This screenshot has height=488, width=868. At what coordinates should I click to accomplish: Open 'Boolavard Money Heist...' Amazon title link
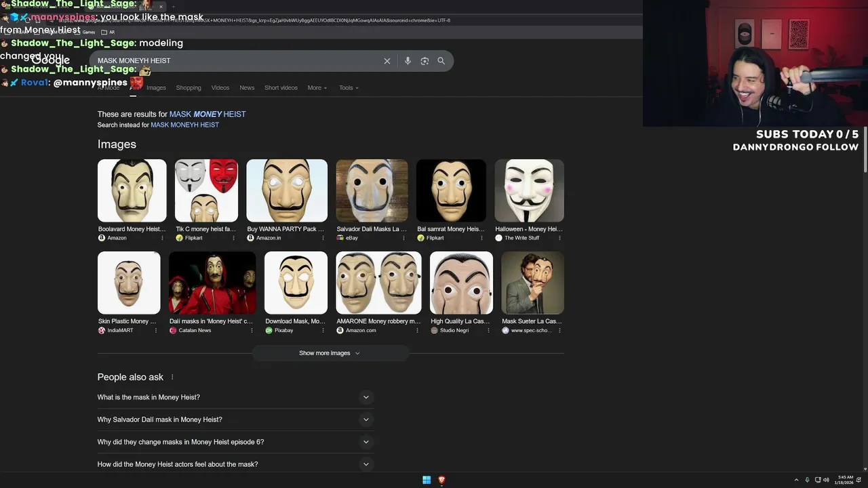(x=132, y=229)
